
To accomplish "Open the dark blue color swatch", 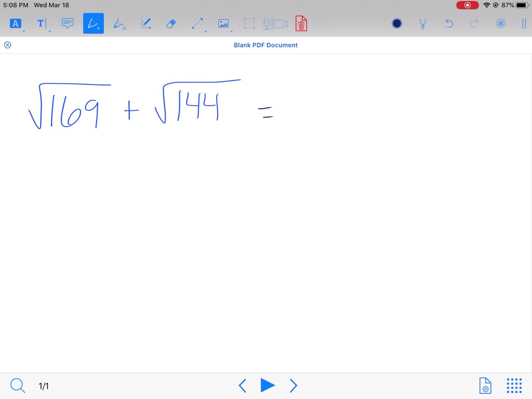I will point(396,23).
